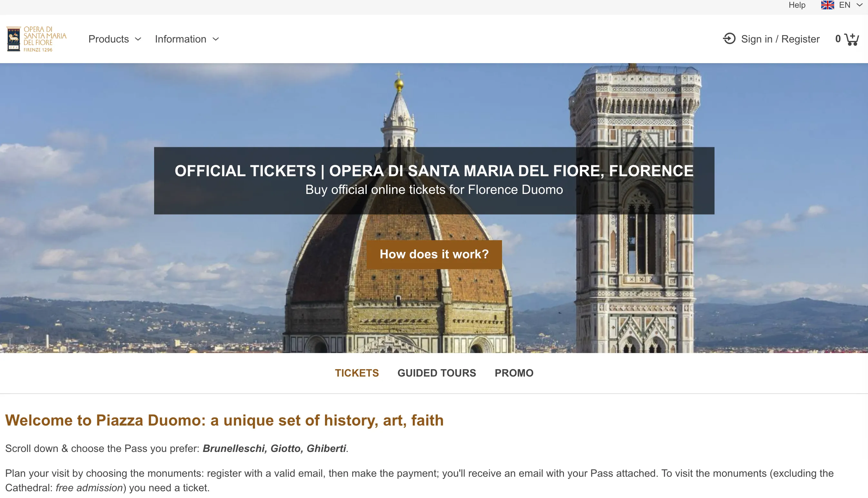Select the PROMO tab

point(514,373)
